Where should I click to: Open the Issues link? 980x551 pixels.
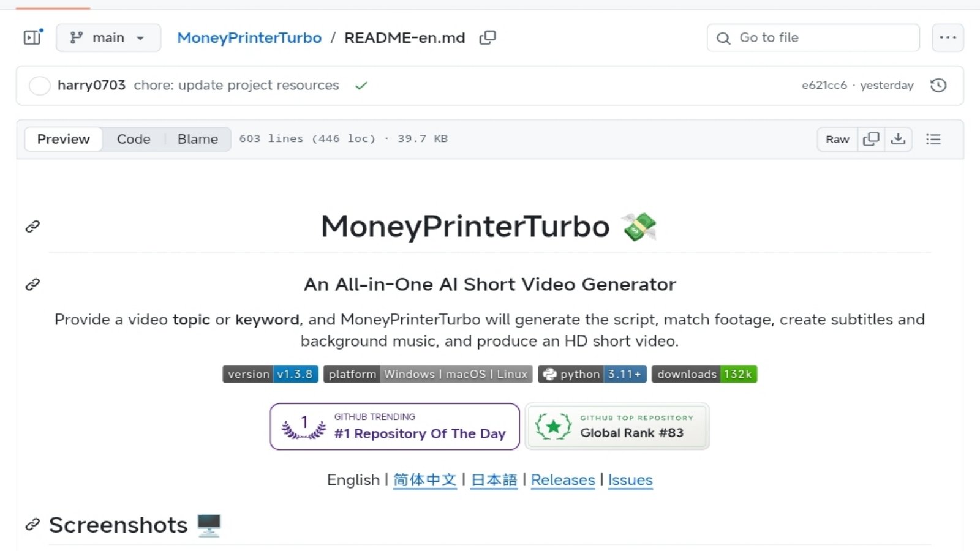coord(630,480)
